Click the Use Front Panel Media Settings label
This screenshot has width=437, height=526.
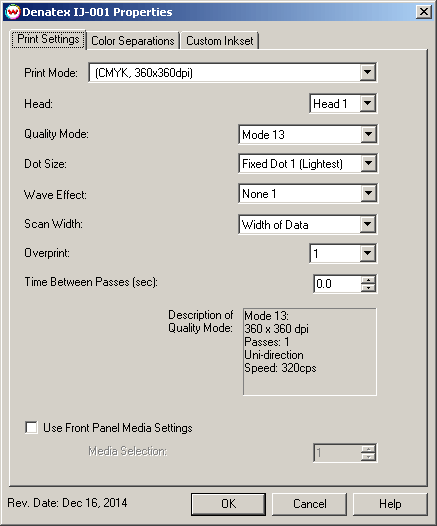[x=118, y=428]
